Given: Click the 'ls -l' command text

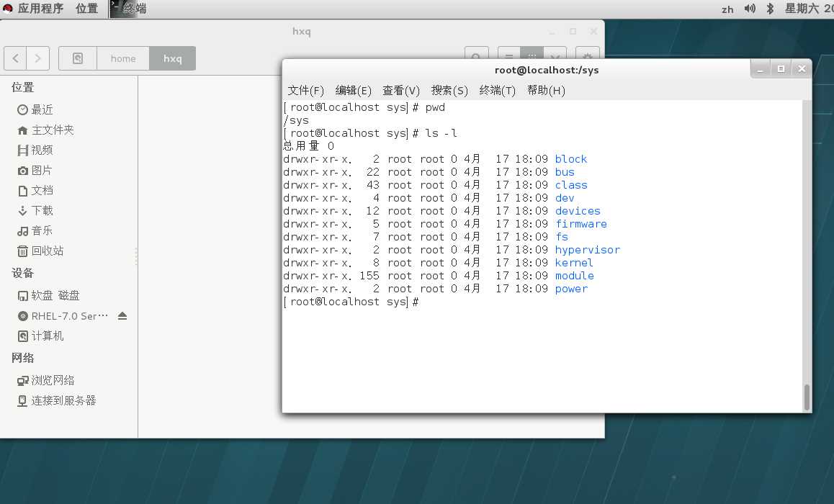Looking at the screenshot, I should (441, 133).
